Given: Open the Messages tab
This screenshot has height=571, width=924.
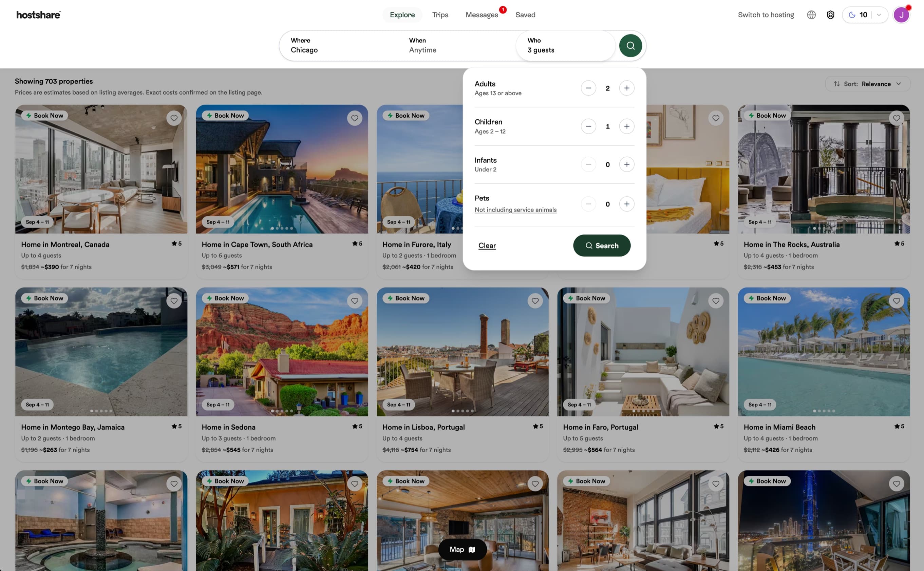Looking at the screenshot, I should [482, 15].
